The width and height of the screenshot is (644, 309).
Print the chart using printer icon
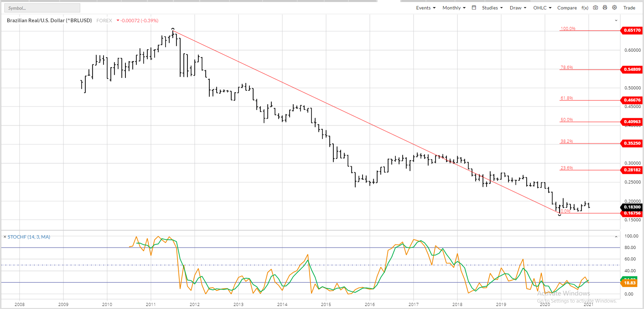click(605, 8)
